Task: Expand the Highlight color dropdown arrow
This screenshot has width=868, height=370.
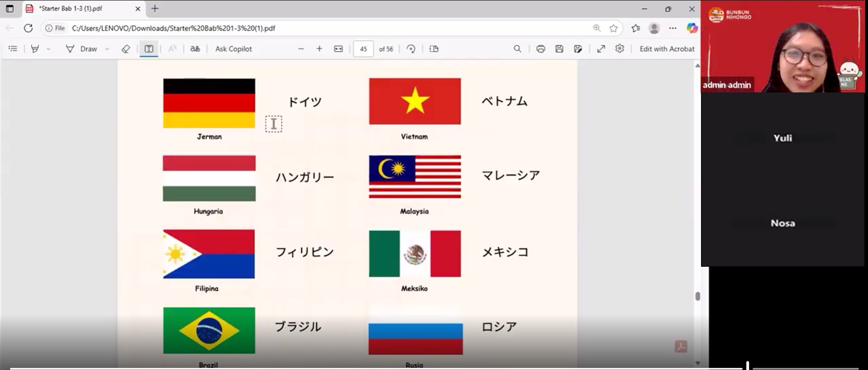Action: coord(48,49)
